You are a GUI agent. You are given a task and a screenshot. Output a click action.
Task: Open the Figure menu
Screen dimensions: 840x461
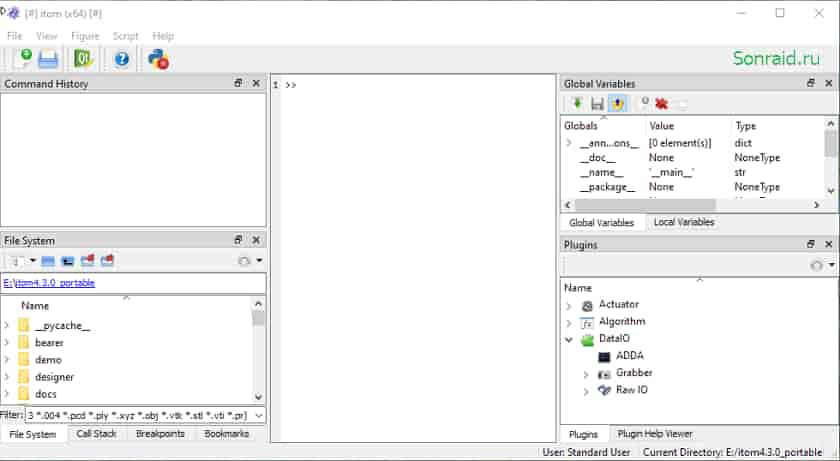[85, 36]
